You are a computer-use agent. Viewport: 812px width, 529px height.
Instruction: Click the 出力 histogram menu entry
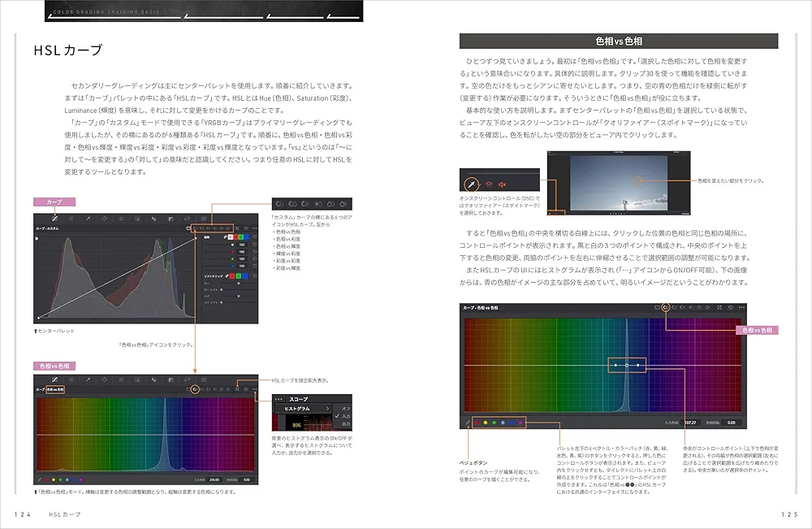click(x=344, y=424)
